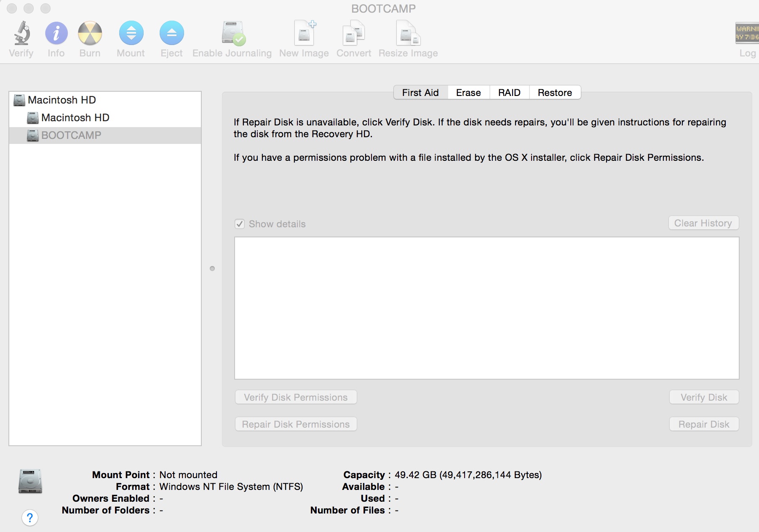This screenshot has height=532, width=759.
Task: Click the green zoom window button
Action: 45,8
